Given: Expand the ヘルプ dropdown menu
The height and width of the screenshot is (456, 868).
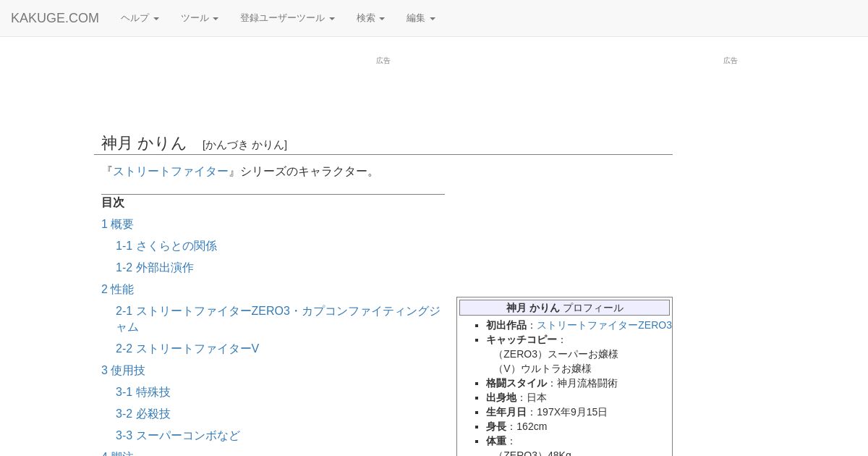Looking at the screenshot, I should [140, 18].
